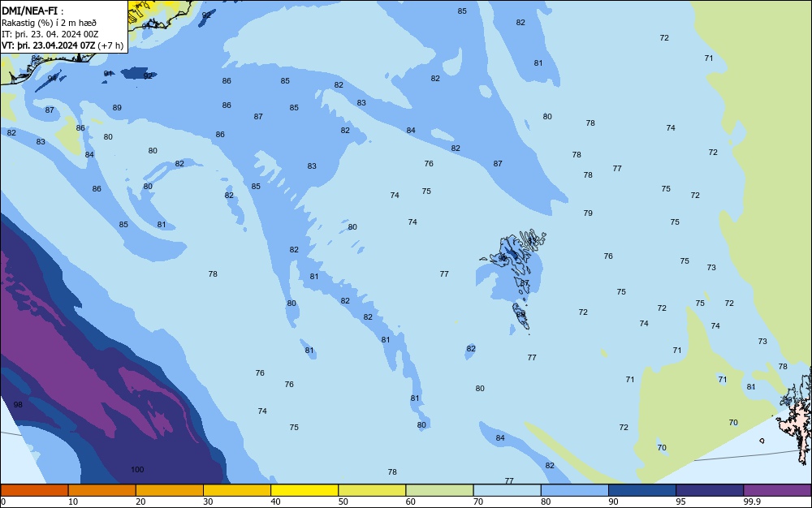Image resolution: width=812 pixels, height=508 pixels.
Task: Click the '10' legend tick label
Action: (x=73, y=502)
